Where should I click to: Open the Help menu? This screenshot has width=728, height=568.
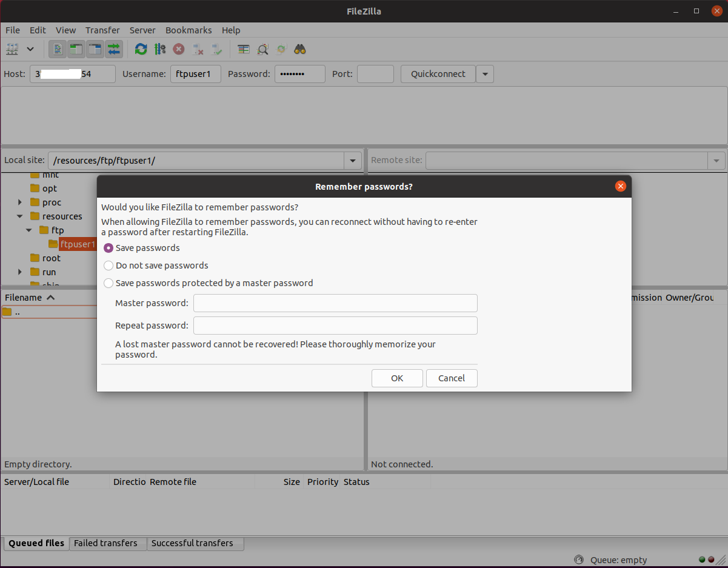(x=231, y=30)
